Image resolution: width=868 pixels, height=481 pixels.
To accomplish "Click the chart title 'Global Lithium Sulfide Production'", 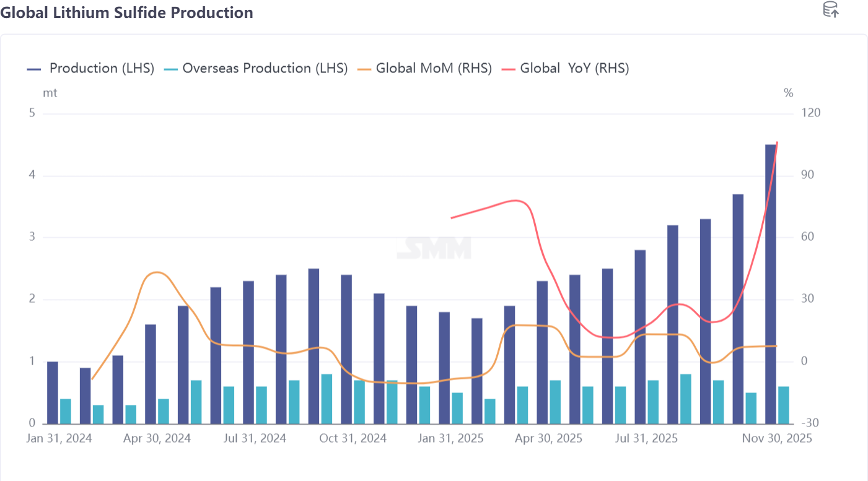I will coord(126,12).
